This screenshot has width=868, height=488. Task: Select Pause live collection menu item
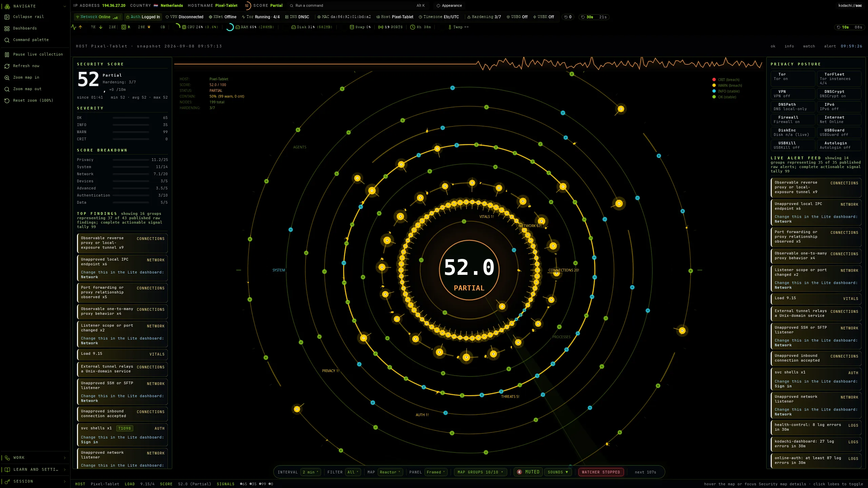[35, 55]
